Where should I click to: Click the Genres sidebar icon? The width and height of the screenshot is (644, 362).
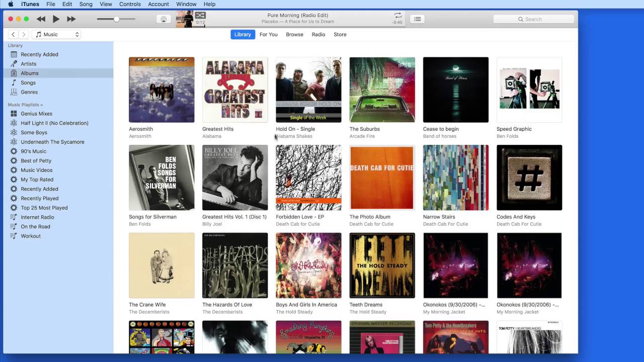point(14,92)
